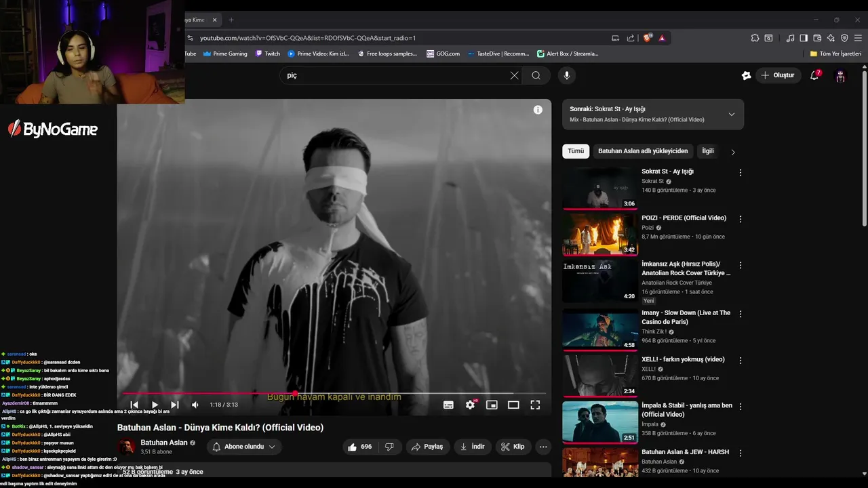Click the search magnifier button

[536, 75]
